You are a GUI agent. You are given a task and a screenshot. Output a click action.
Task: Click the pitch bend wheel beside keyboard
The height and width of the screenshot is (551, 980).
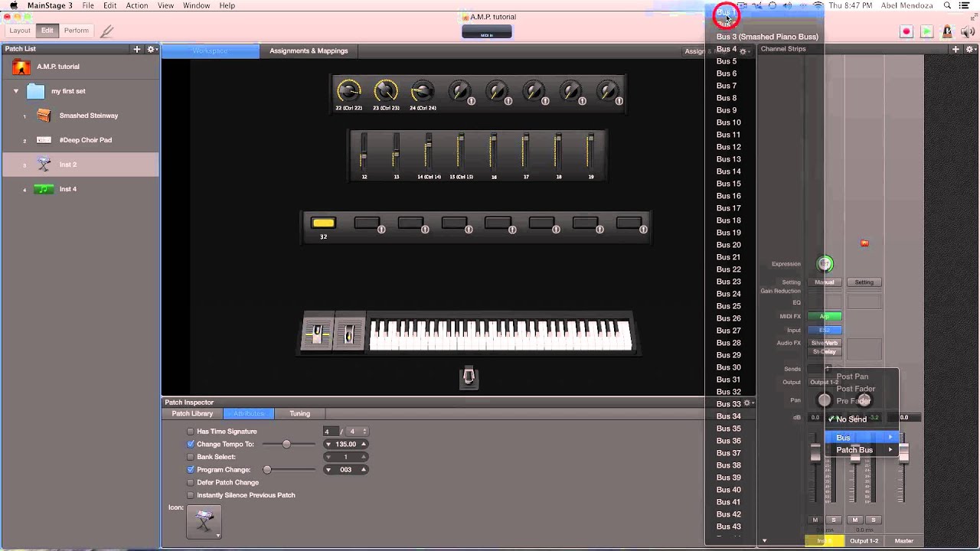pyautogui.click(x=317, y=334)
